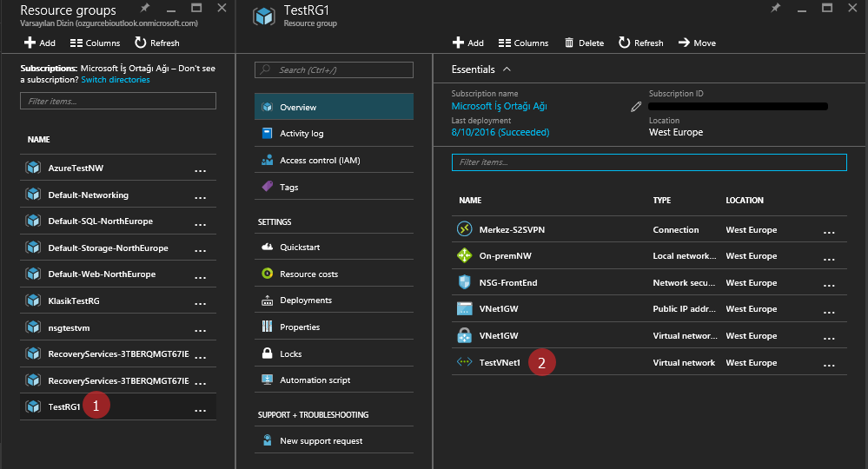
Task: Select Default-Networking resource group
Action: pyautogui.click(x=118, y=195)
